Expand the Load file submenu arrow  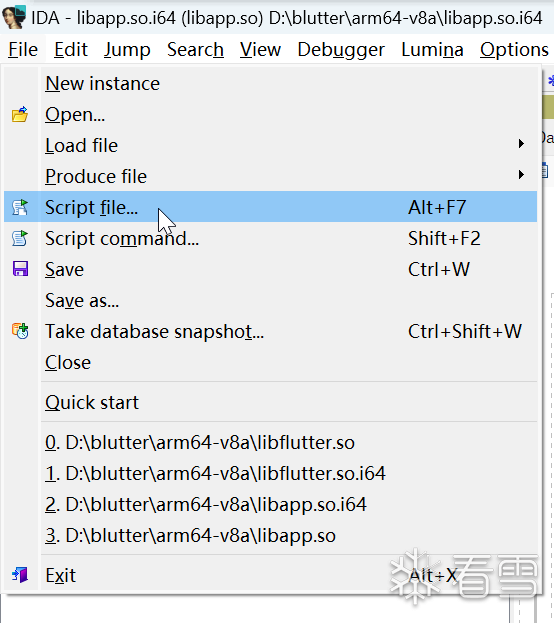click(x=521, y=143)
